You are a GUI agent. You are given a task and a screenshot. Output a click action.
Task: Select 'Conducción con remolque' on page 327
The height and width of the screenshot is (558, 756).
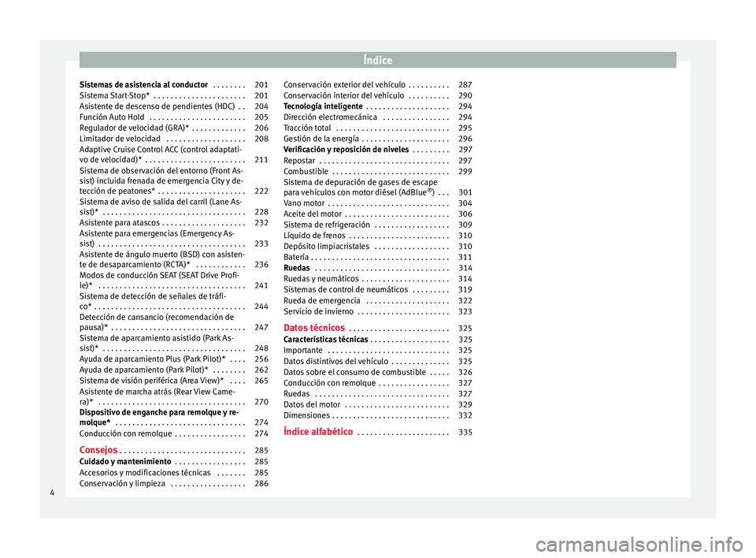click(x=330, y=383)
